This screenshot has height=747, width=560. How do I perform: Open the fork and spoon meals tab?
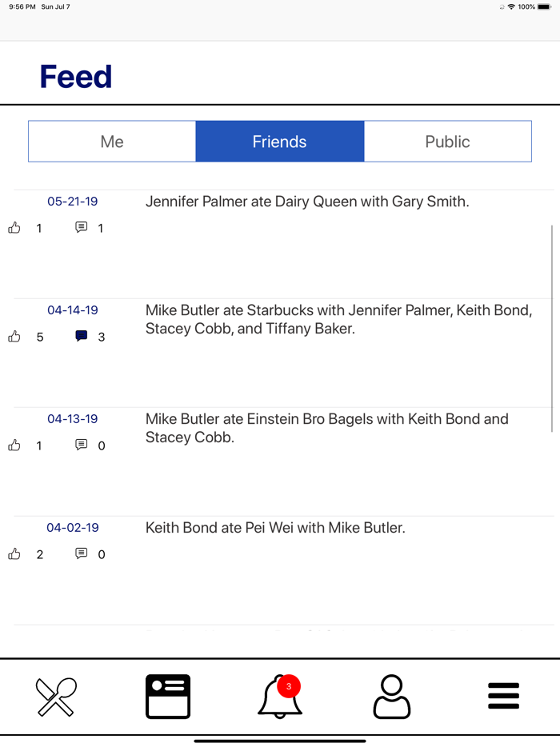pyautogui.click(x=56, y=697)
